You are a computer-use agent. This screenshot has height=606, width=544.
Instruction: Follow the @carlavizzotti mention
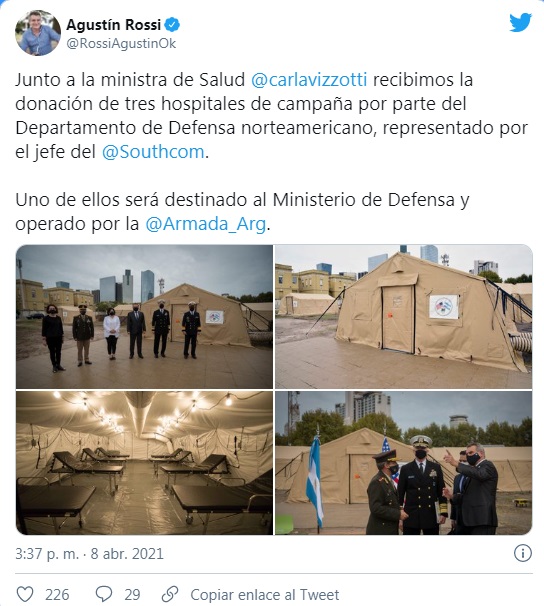click(x=309, y=80)
